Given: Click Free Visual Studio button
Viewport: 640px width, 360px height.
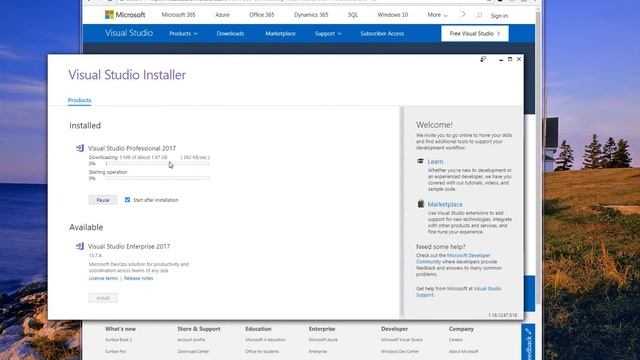Looking at the screenshot, I should point(475,33).
